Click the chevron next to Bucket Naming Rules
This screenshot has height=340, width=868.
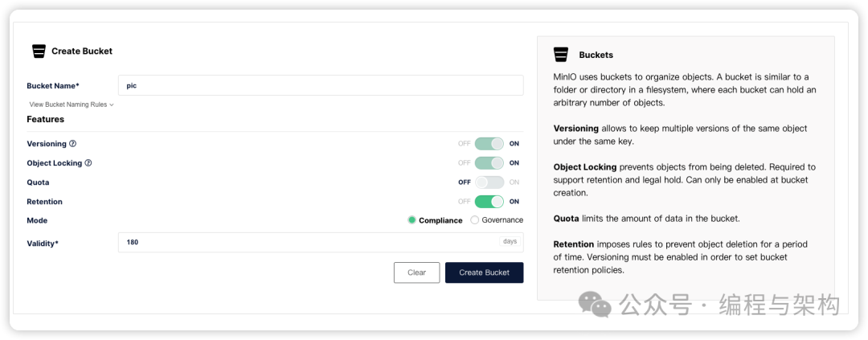coord(112,105)
